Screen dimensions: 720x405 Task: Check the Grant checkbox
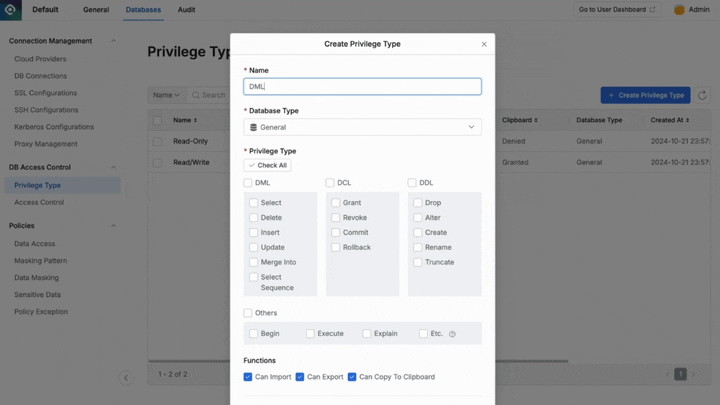(x=336, y=202)
